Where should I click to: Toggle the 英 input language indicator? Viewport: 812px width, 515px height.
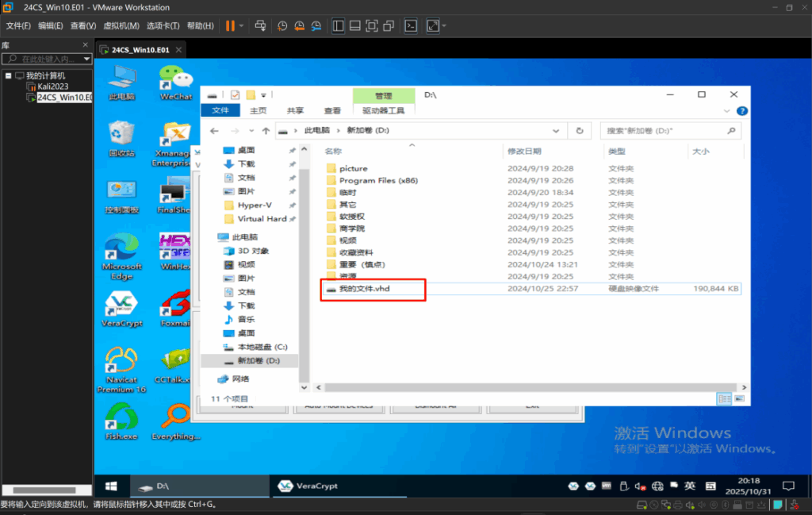690,486
